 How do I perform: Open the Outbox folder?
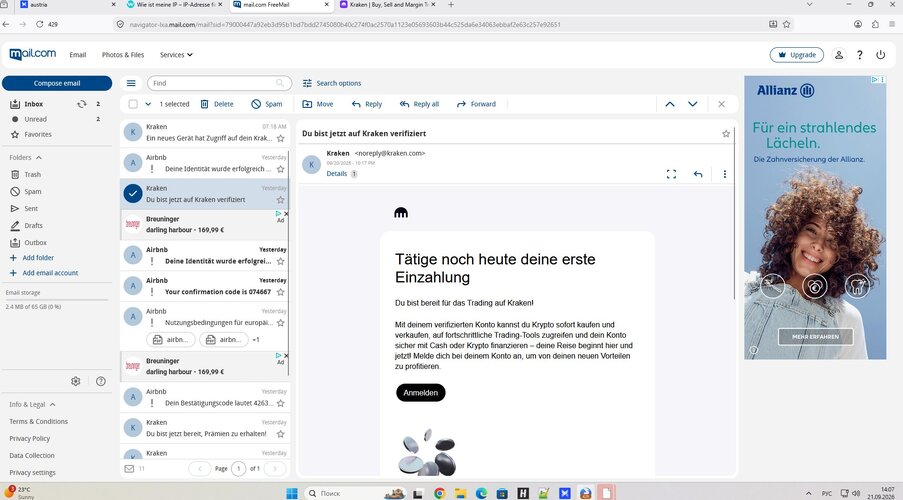tap(35, 243)
